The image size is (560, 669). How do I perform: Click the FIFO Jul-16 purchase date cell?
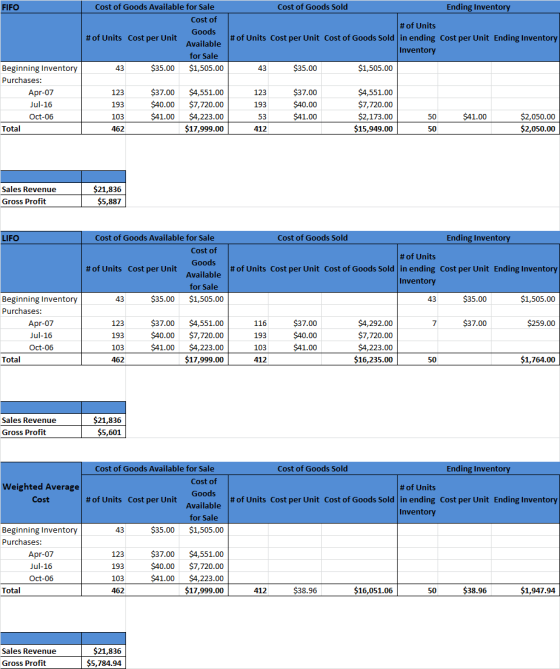(x=41, y=105)
